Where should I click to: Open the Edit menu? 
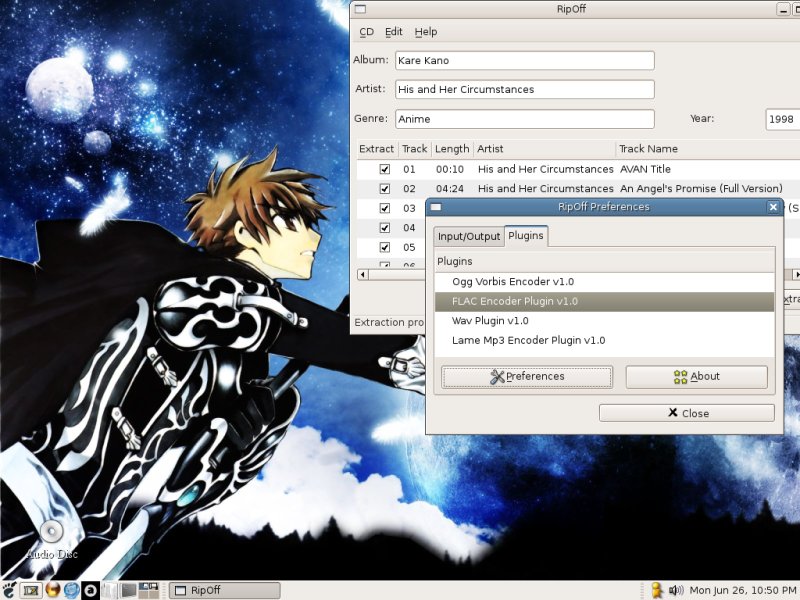[394, 32]
